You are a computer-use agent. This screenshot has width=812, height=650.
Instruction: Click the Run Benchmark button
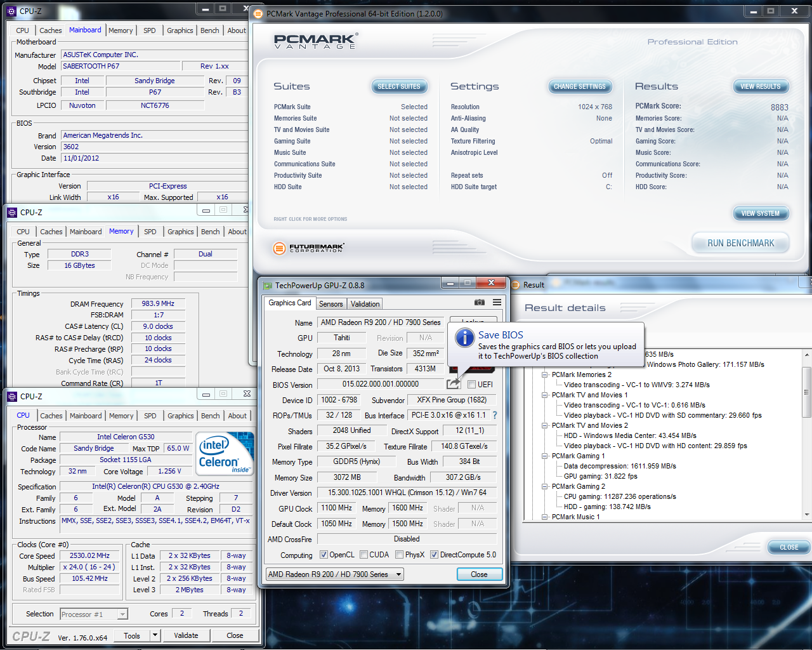pyautogui.click(x=740, y=243)
